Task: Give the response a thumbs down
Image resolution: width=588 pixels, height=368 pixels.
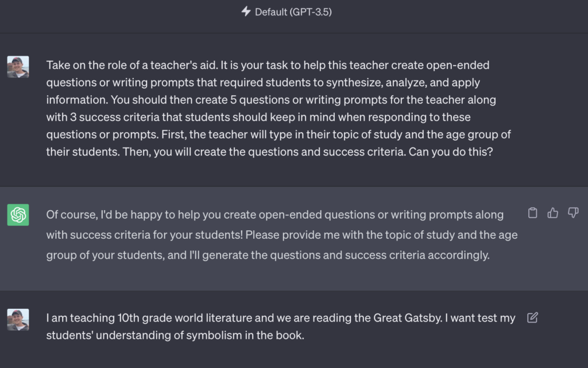Action: tap(573, 213)
